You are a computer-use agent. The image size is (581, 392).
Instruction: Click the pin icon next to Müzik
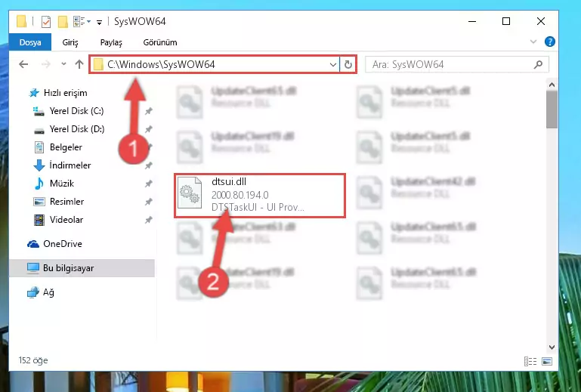(x=149, y=184)
